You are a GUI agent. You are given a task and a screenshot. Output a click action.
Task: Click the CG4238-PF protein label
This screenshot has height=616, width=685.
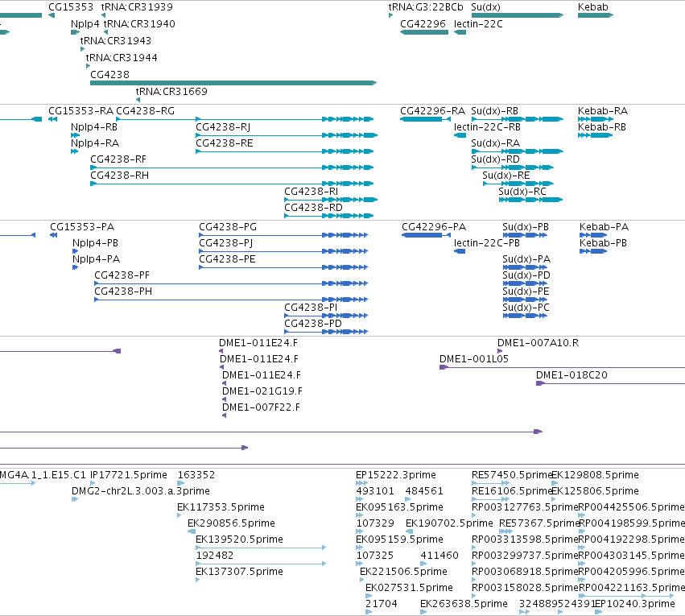[x=122, y=275]
